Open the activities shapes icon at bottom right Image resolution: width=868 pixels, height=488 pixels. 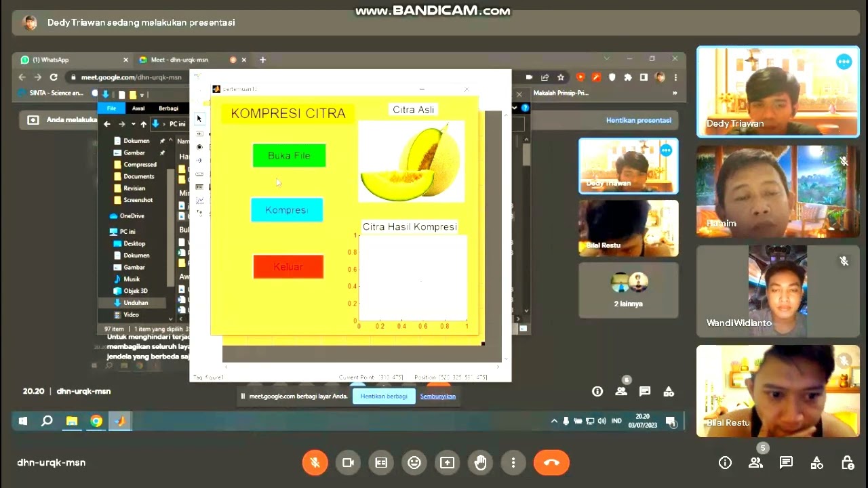[817, 463]
